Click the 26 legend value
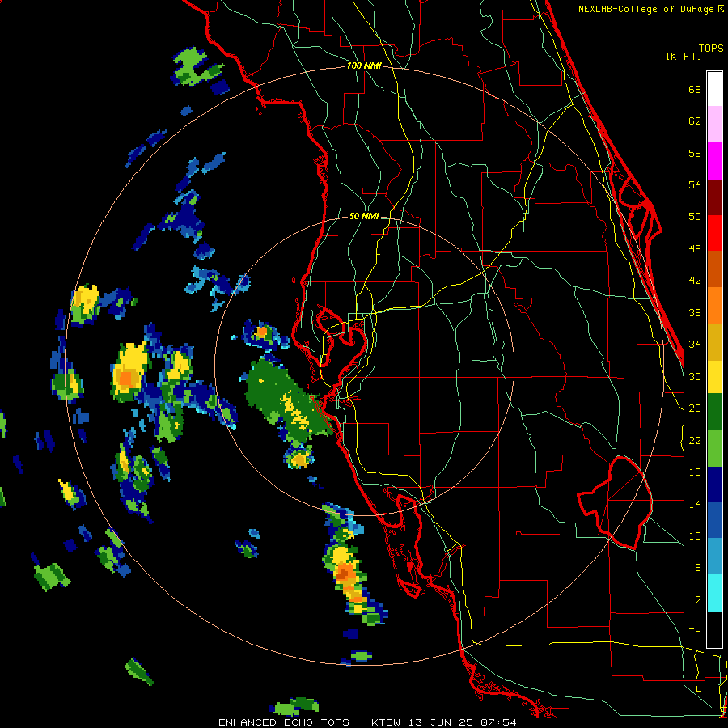The image size is (728, 728). 695,408
